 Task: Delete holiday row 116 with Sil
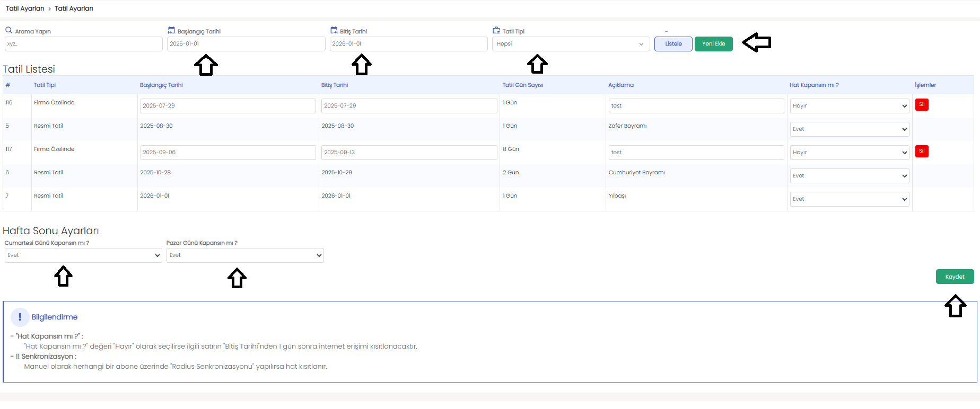[x=922, y=104]
